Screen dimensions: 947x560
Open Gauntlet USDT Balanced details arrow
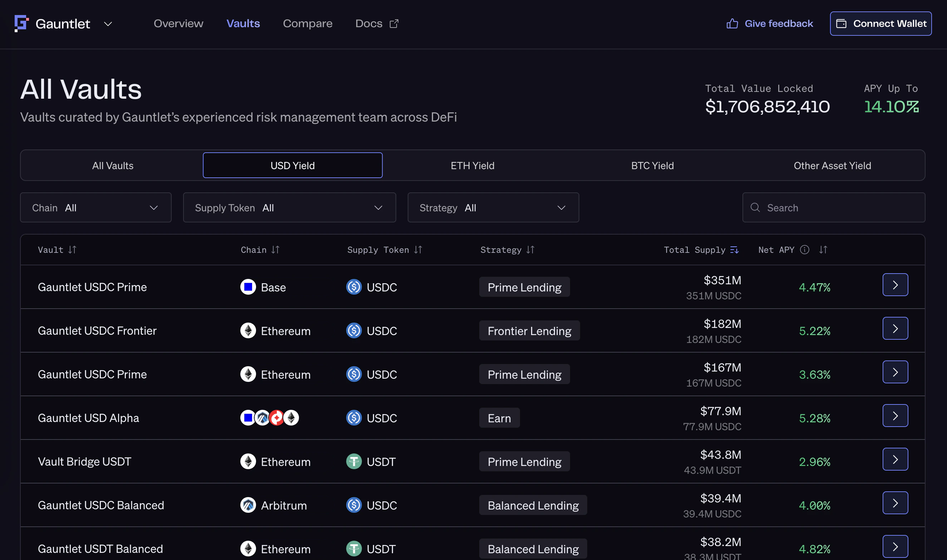click(x=895, y=546)
